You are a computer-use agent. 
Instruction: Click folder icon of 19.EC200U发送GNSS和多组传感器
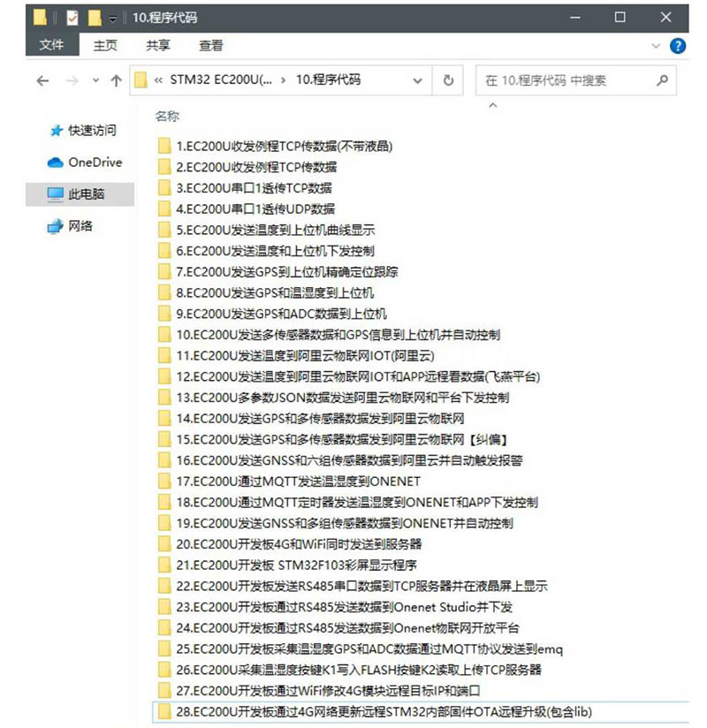(164, 523)
